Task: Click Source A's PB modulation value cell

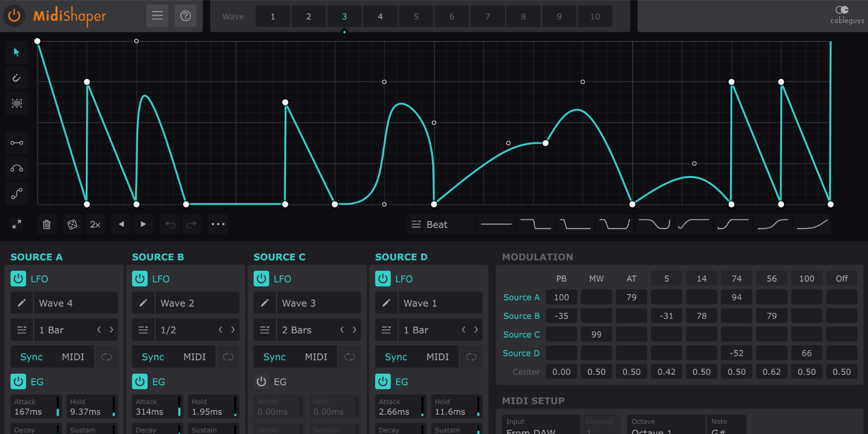Action: [x=561, y=297]
